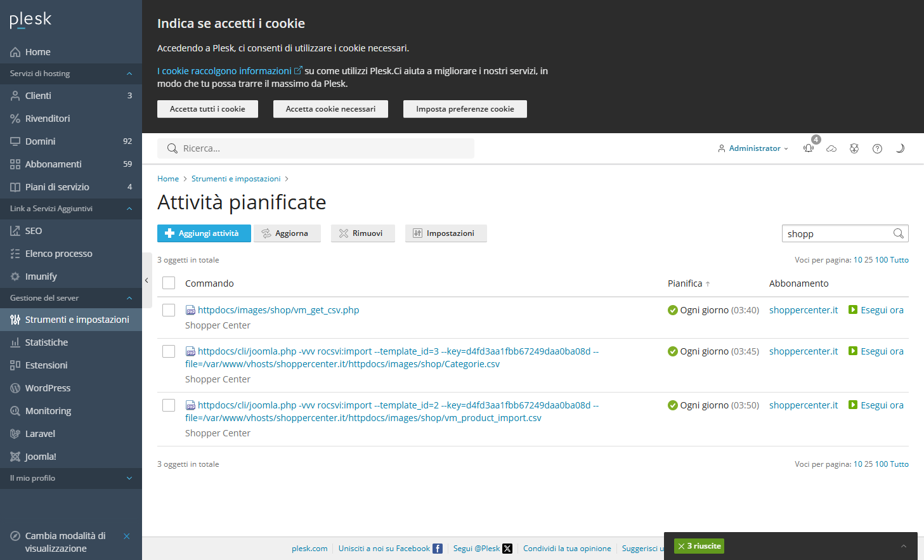This screenshot has height=560, width=924.
Task: Open Strumenti e impostazioni breadcrumb link
Action: 236,179
